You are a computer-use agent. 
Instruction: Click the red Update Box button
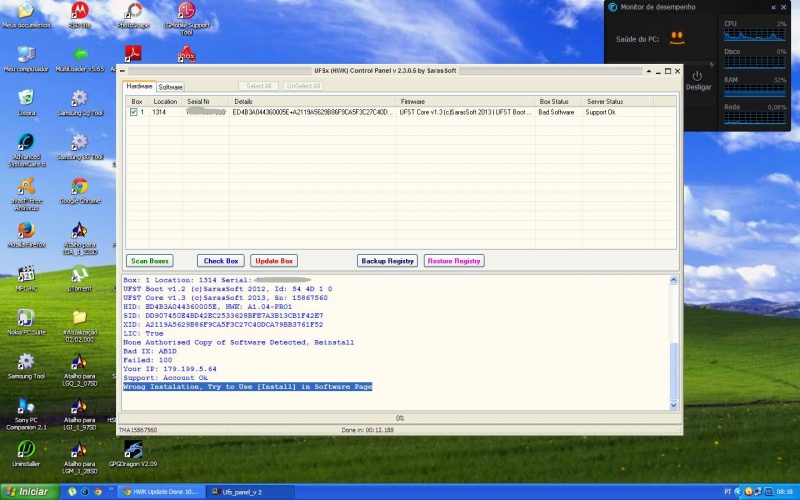(274, 261)
